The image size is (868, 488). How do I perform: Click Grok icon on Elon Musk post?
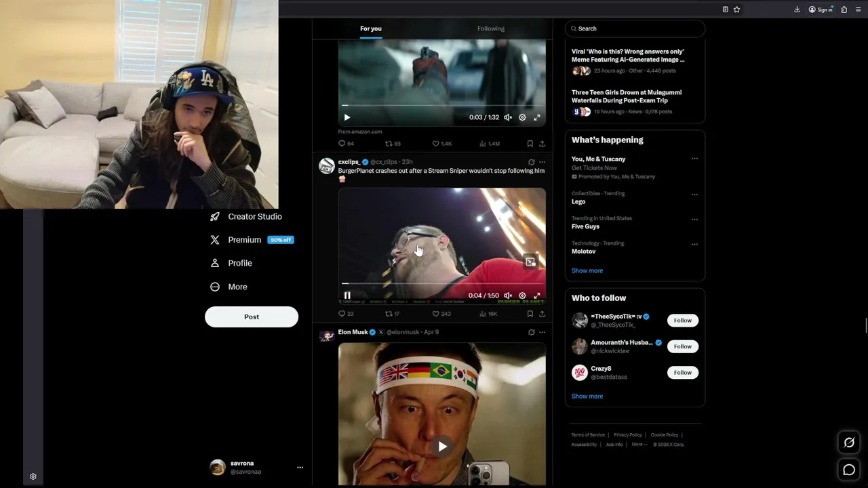tap(531, 332)
